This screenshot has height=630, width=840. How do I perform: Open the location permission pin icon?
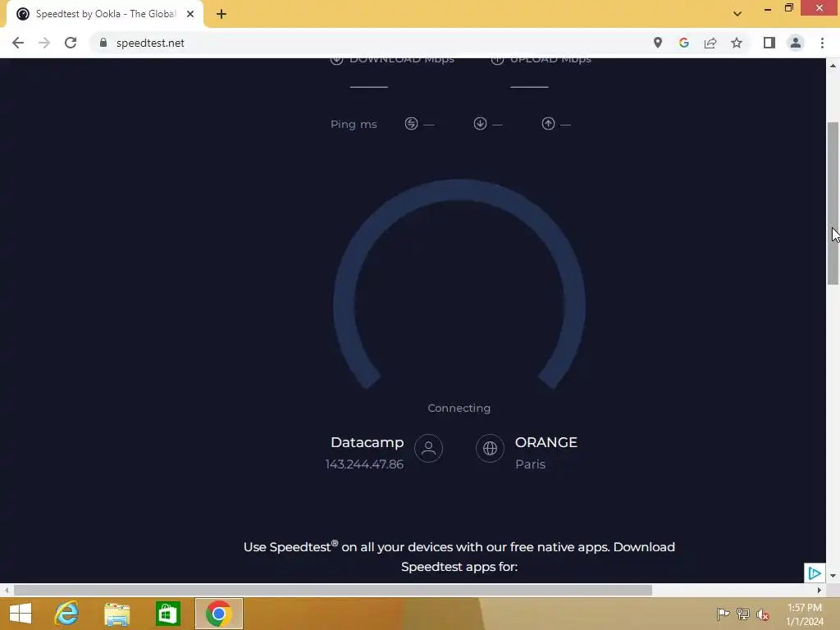[x=657, y=43]
